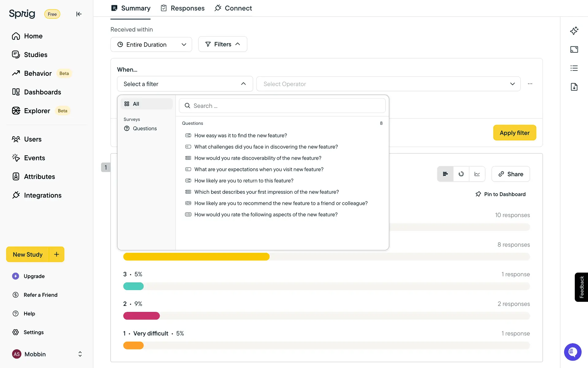
Task: Open the Entire Duration dropdown
Action: (x=151, y=44)
